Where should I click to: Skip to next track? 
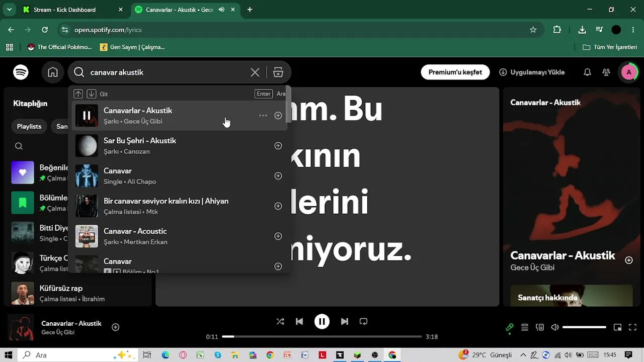(x=345, y=322)
